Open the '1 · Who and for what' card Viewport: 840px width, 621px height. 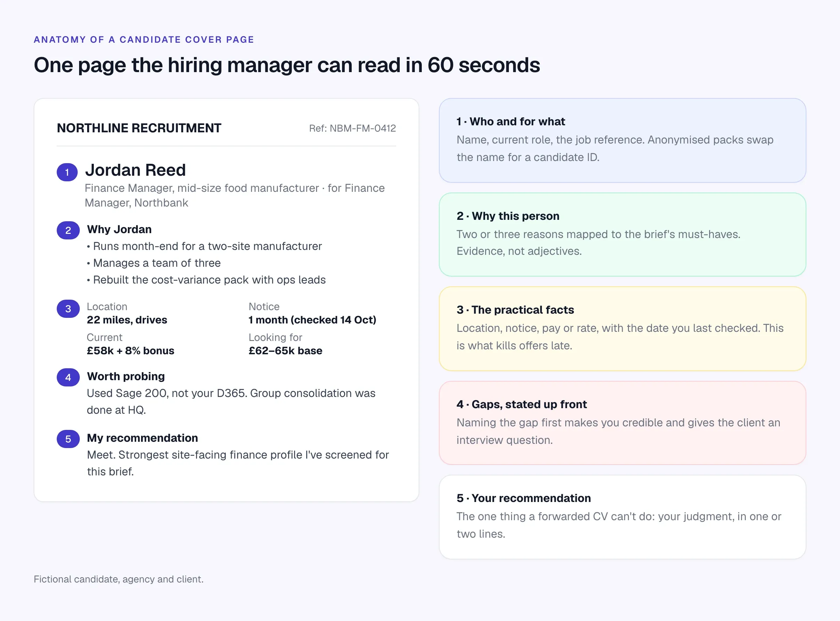pyautogui.click(x=622, y=141)
